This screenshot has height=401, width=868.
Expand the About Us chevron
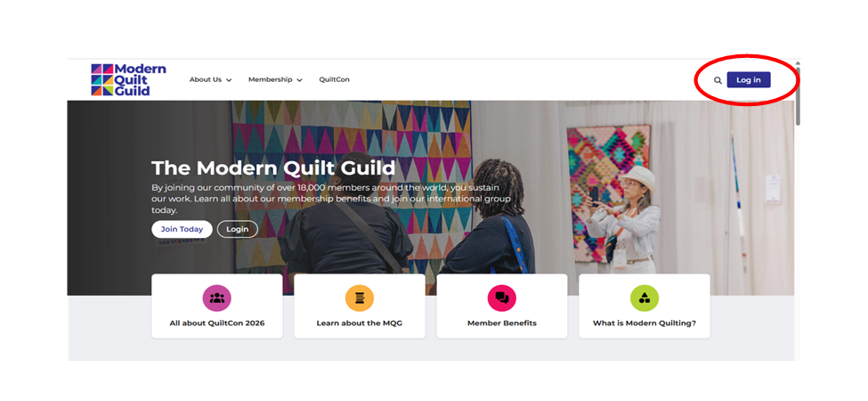pos(229,80)
